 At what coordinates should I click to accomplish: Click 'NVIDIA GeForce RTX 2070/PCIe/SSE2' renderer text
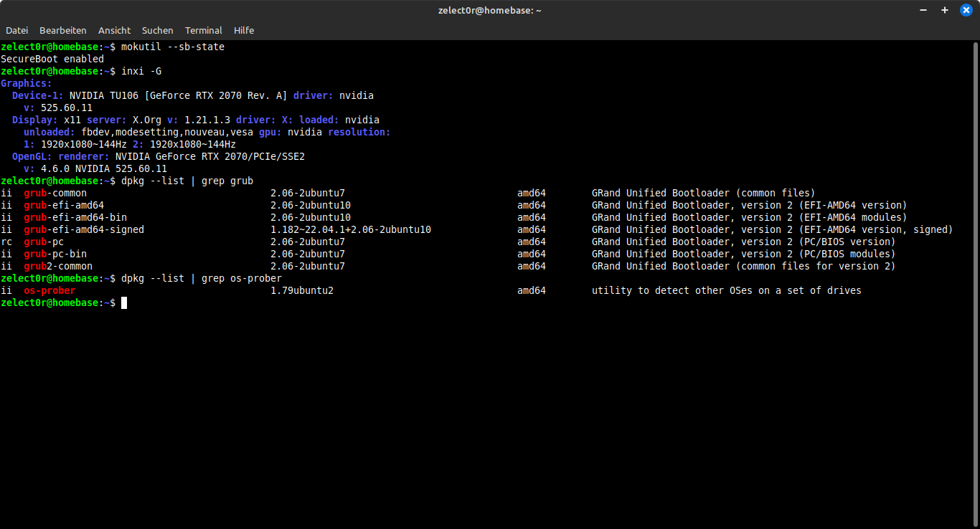point(210,156)
